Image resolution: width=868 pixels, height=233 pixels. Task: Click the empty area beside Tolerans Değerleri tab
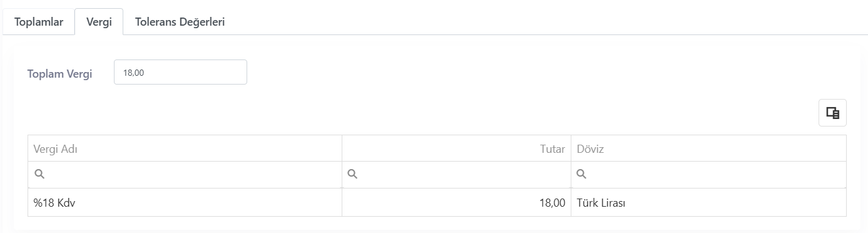tap(551, 22)
